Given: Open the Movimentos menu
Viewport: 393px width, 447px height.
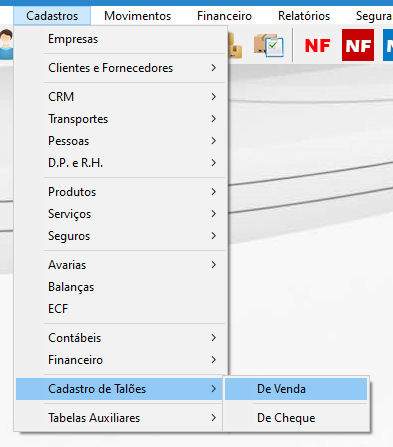Looking at the screenshot, I should [137, 16].
